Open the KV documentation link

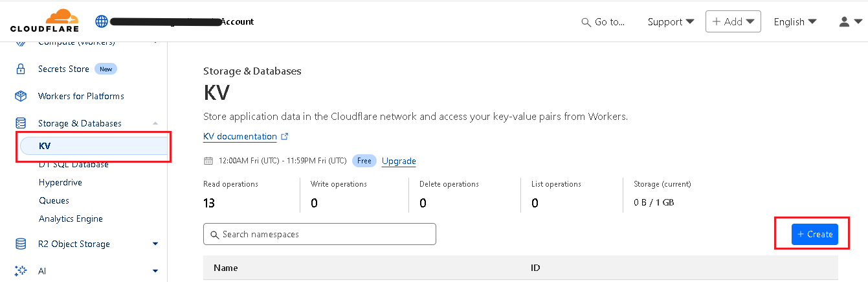(x=240, y=136)
